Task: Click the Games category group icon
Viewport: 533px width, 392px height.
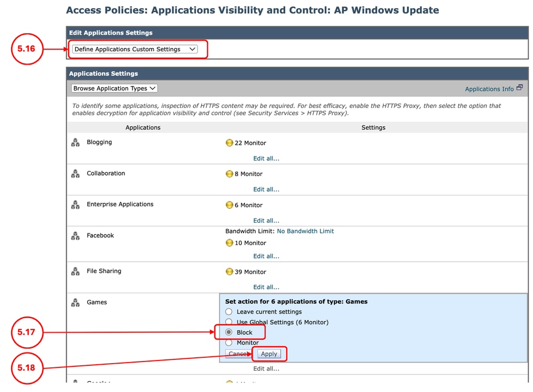Action: point(75,302)
